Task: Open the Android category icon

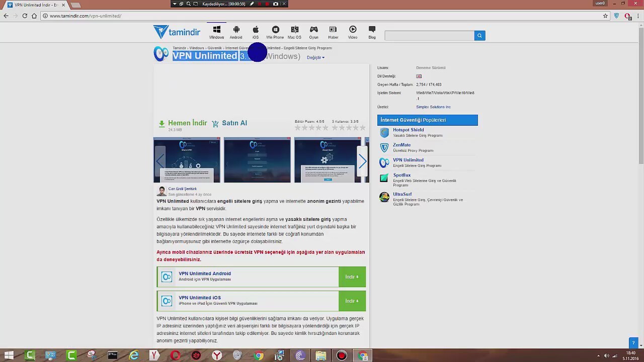Action: tap(236, 32)
